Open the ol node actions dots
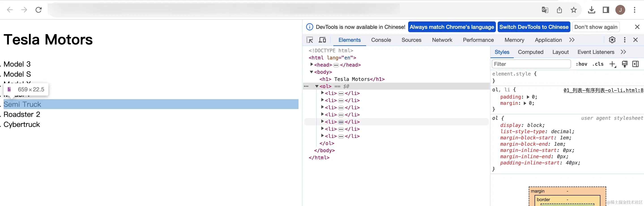 (x=306, y=86)
